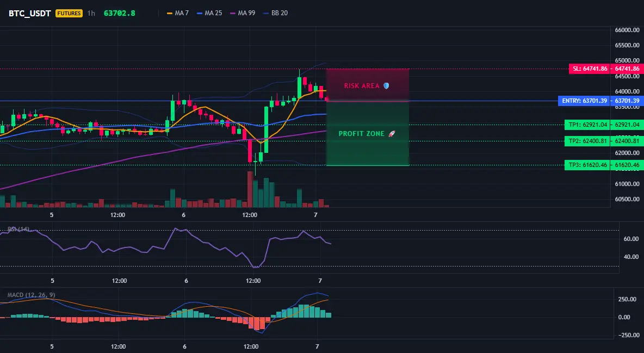Image resolution: width=644 pixels, height=353 pixels.
Task: Click the PROFIT ZONE label
Action: (x=361, y=134)
